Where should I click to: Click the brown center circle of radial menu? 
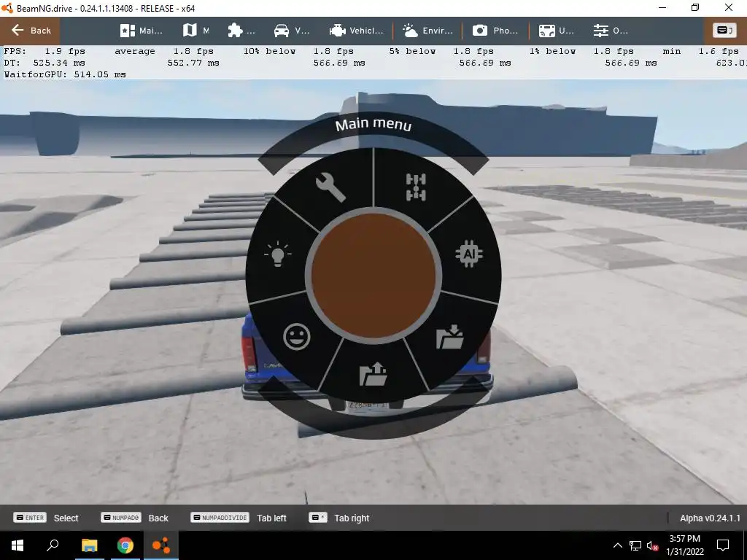pos(373,276)
